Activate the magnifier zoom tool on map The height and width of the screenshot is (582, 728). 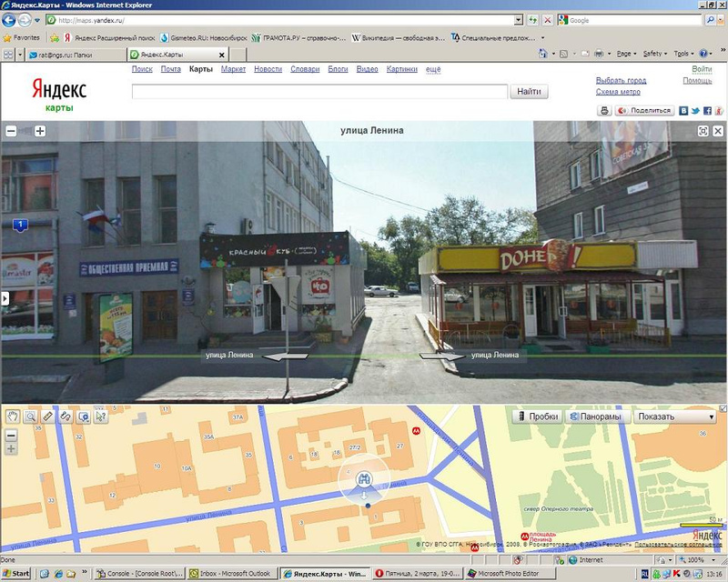[x=30, y=416]
